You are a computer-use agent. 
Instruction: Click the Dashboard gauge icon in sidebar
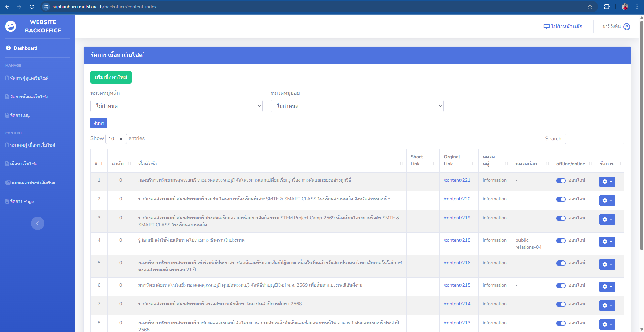point(8,48)
